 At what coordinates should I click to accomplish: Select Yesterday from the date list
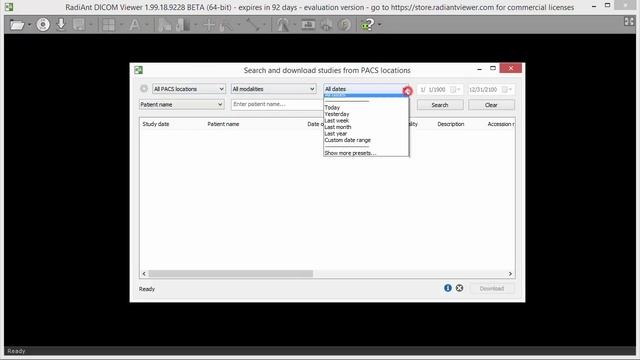[337, 114]
